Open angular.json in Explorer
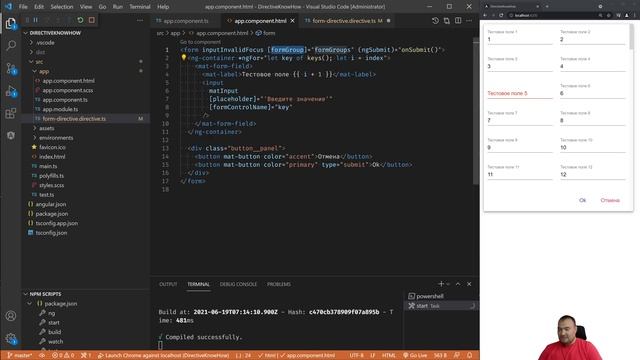640x360 pixels. (51, 204)
